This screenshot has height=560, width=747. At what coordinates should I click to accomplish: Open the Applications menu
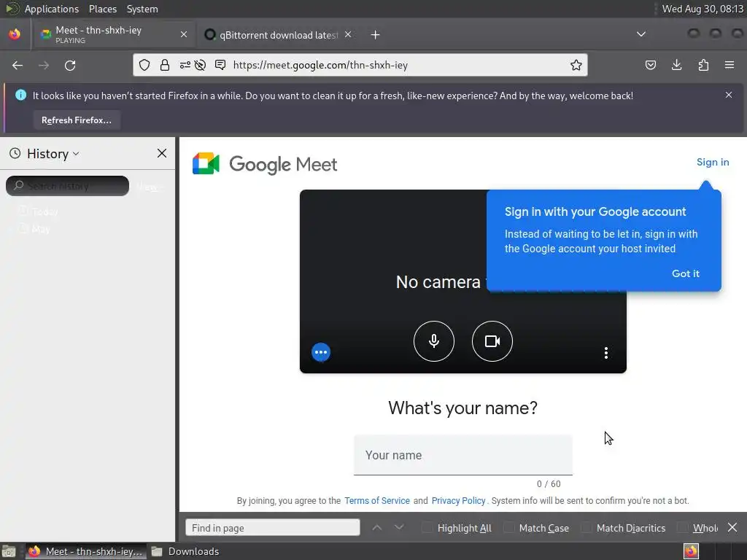[x=52, y=9]
